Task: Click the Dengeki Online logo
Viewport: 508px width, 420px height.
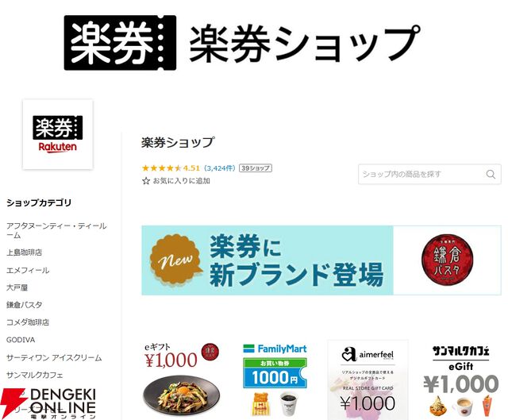Action: click(48, 404)
